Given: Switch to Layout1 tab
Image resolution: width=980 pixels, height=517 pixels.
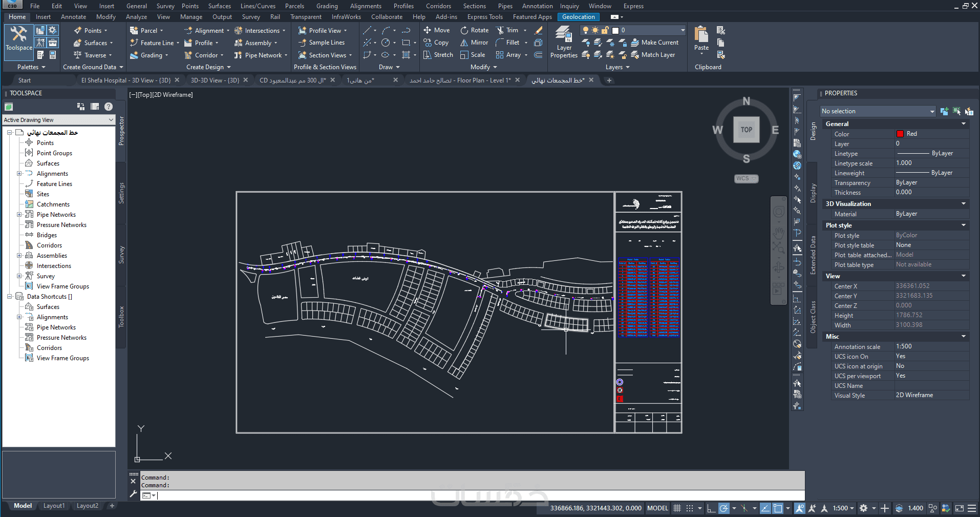Looking at the screenshot, I should coord(54,506).
